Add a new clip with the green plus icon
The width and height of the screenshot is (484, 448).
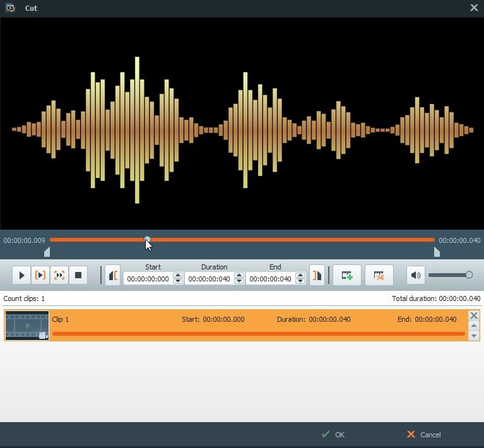tap(347, 275)
